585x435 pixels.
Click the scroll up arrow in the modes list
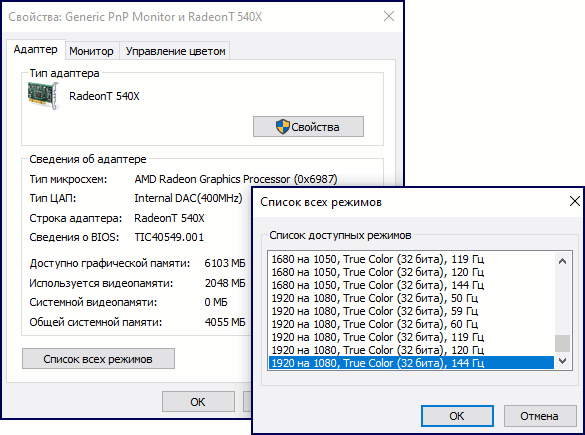[x=562, y=261]
